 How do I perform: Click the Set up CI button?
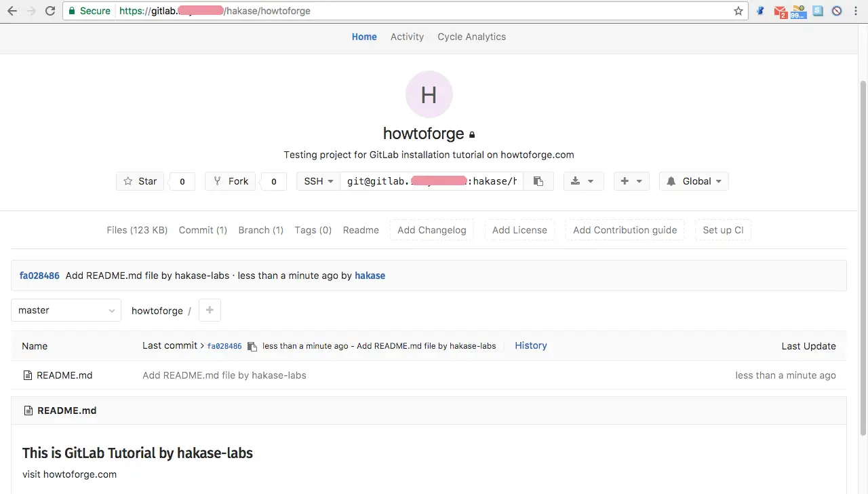[x=723, y=230]
